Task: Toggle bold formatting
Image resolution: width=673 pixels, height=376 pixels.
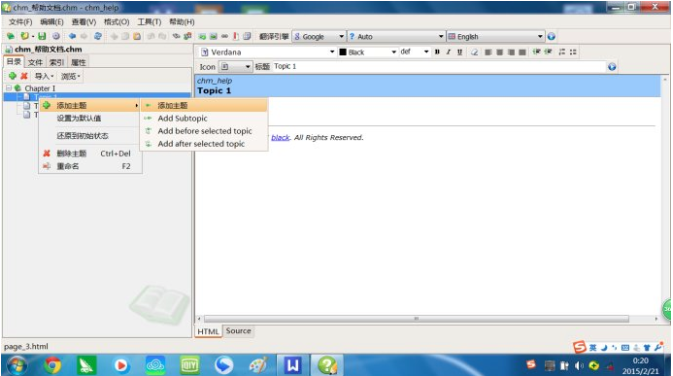Action: coord(437,52)
